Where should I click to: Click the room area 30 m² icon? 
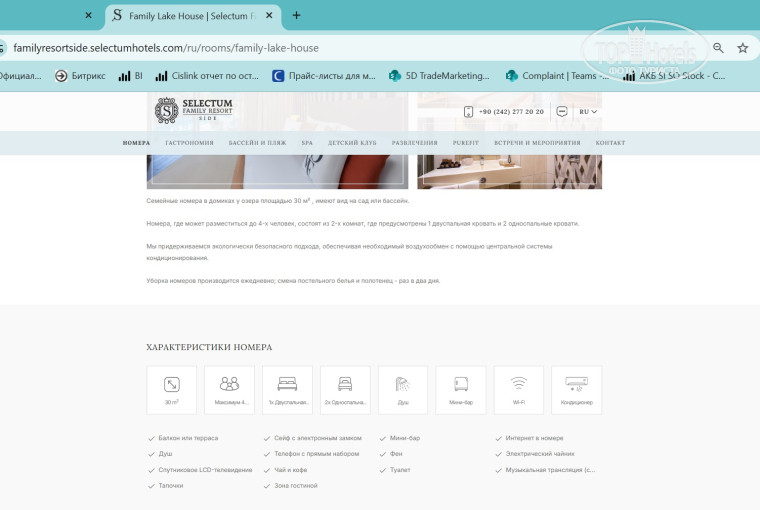[171, 390]
